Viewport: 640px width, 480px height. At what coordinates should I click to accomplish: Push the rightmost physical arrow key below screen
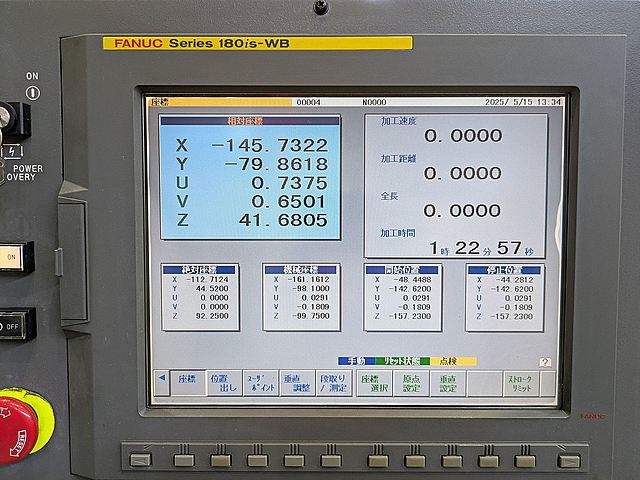[x=569, y=461]
